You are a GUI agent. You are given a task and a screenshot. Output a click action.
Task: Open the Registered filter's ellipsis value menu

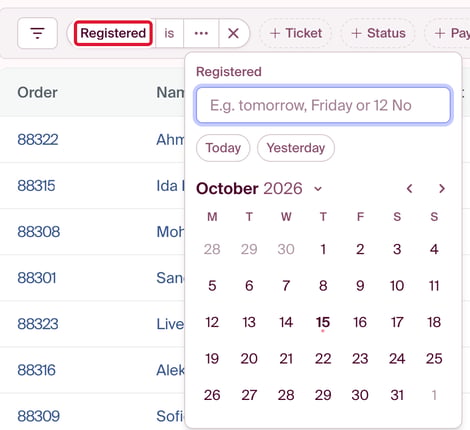(x=201, y=33)
